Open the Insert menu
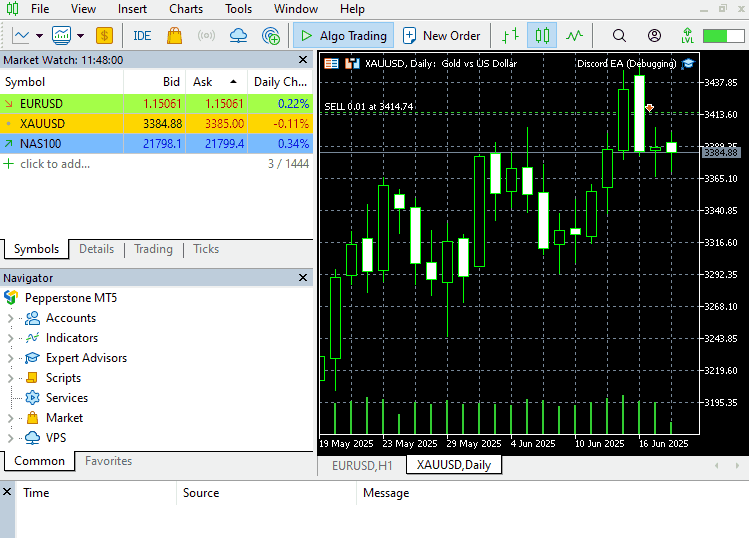 [132, 9]
